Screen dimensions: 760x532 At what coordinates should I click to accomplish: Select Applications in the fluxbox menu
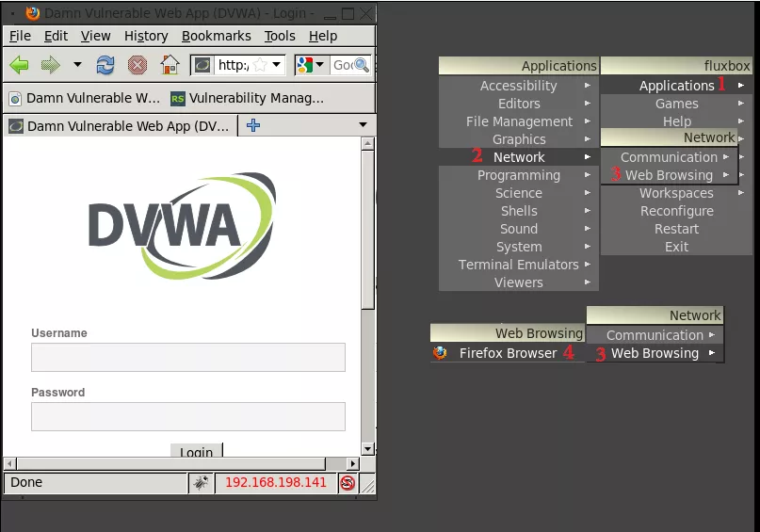click(676, 86)
